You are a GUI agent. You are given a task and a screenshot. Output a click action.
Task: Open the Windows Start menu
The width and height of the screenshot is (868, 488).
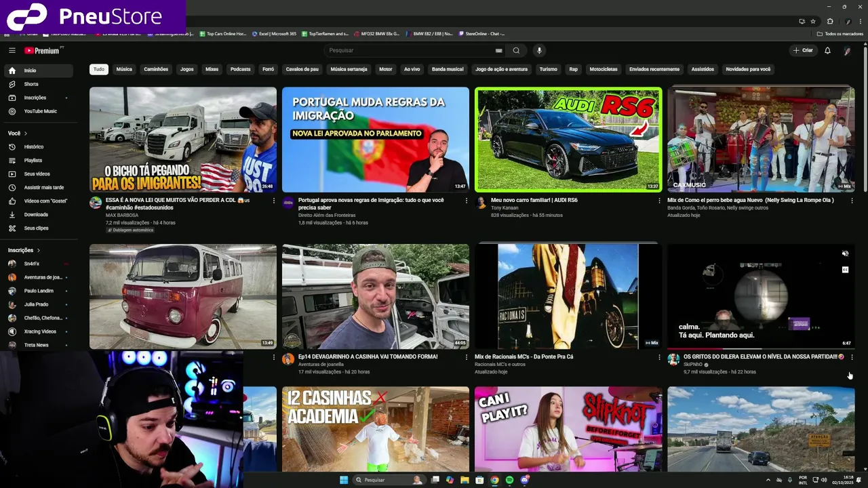pyautogui.click(x=344, y=480)
